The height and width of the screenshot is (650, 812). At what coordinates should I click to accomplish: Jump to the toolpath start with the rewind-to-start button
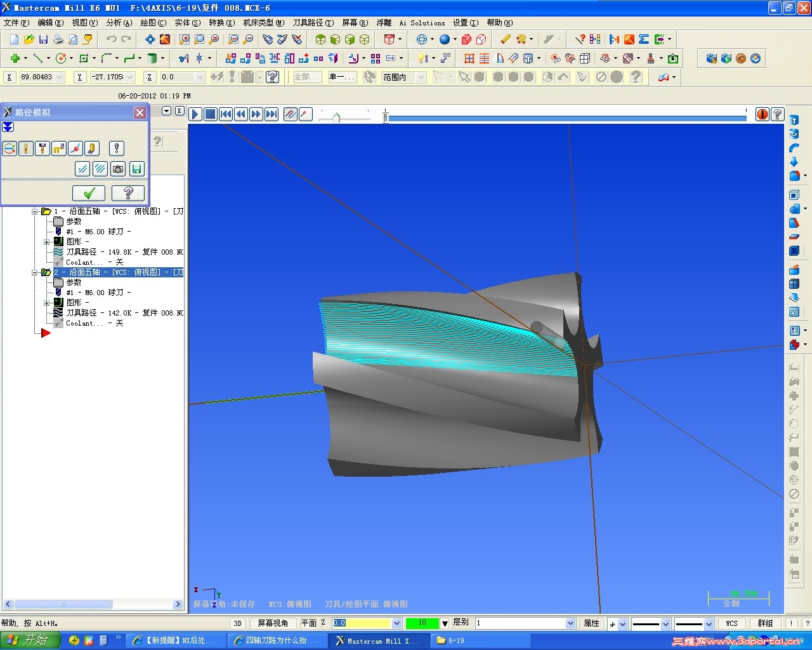pos(226,114)
